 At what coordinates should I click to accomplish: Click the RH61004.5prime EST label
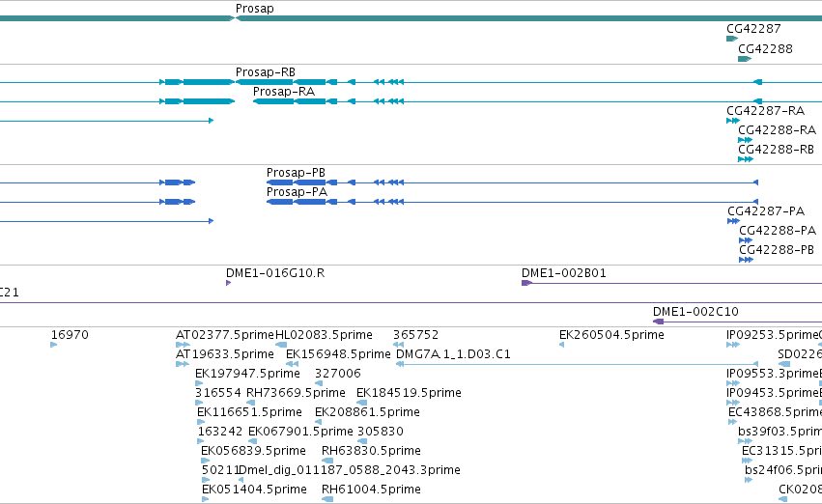(371, 490)
